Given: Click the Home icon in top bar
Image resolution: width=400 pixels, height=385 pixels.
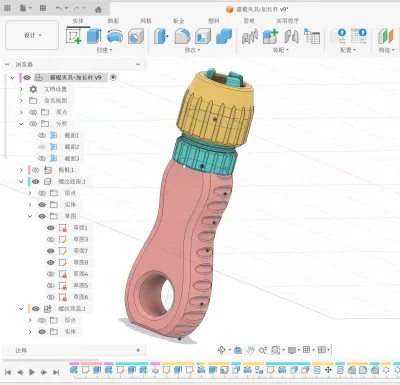Looking at the screenshot, I should (98, 9).
